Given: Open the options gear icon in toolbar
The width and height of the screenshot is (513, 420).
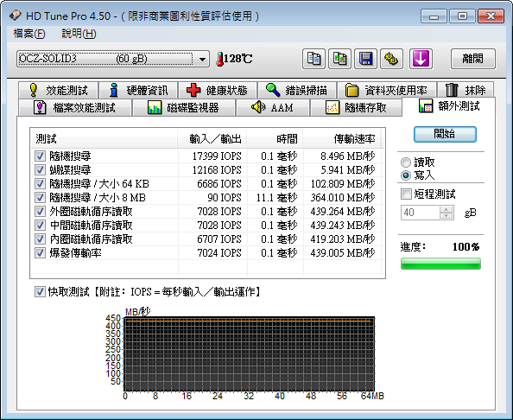Looking at the screenshot, I should click(391, 59).
